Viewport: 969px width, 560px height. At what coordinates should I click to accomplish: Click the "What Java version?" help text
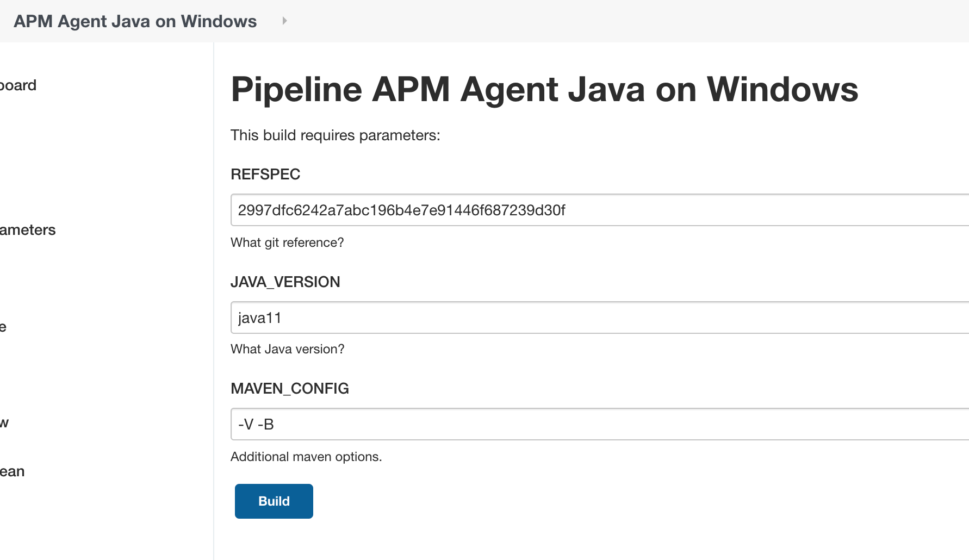287,349
